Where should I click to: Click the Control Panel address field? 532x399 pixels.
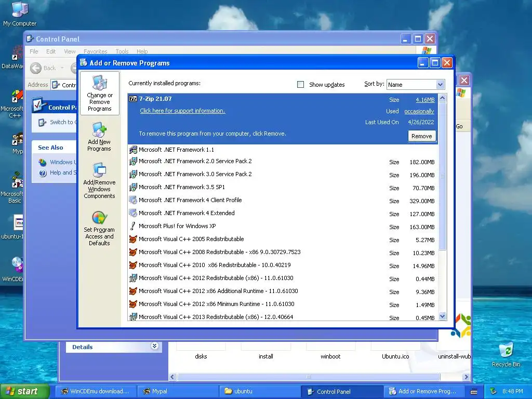pos(64,85)
